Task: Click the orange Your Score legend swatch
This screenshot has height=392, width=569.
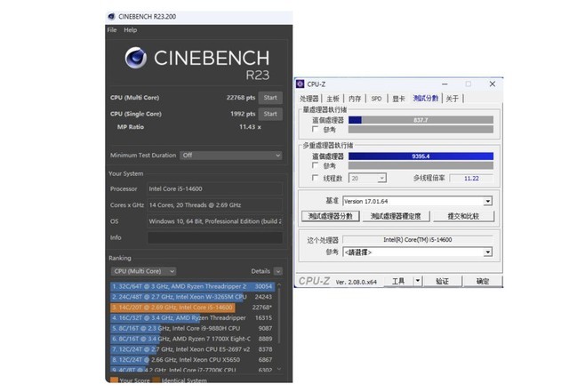Action: tap(115, 380)
